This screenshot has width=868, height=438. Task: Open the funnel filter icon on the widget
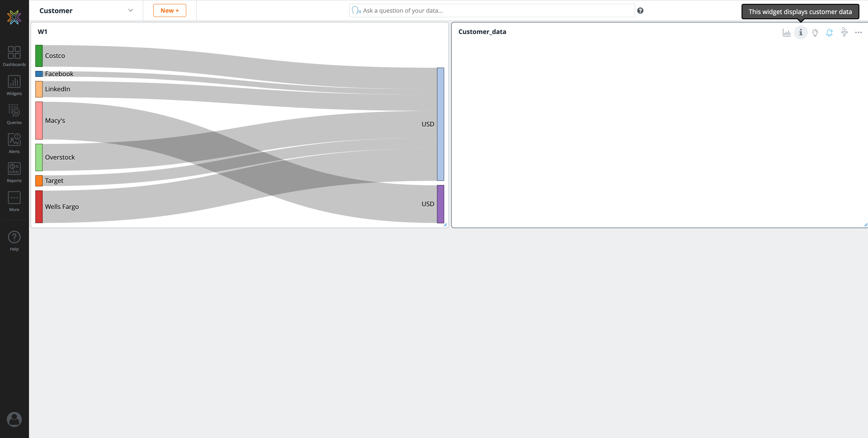(844, 32)
